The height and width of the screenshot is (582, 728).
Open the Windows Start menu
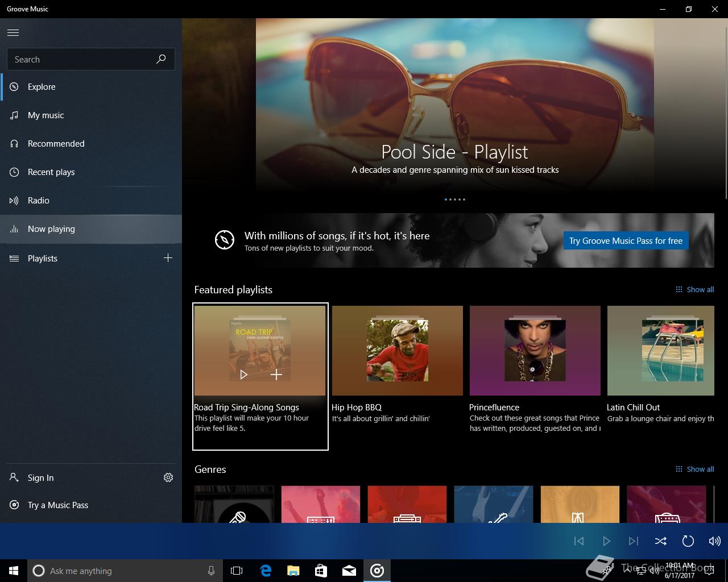14,571
